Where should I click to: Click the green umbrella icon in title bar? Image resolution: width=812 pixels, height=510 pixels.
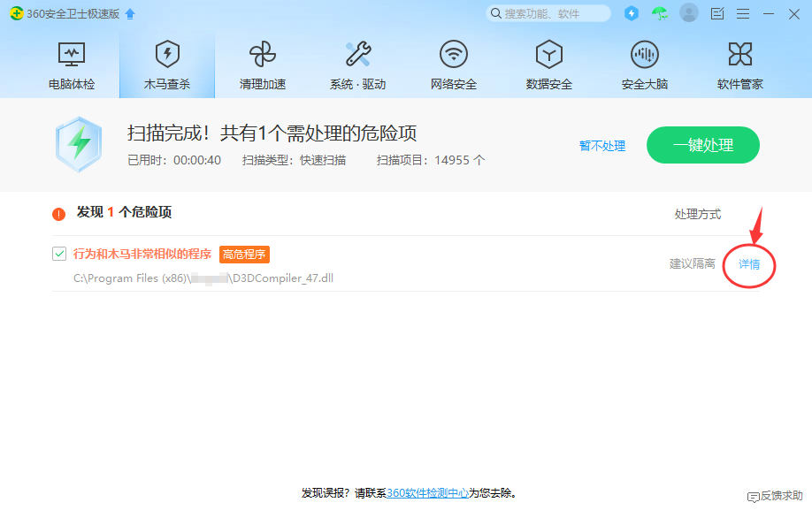[659, 13]
